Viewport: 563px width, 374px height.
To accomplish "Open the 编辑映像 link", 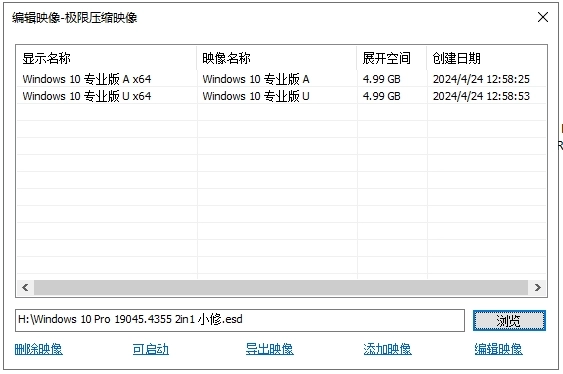I will [498, 349].
